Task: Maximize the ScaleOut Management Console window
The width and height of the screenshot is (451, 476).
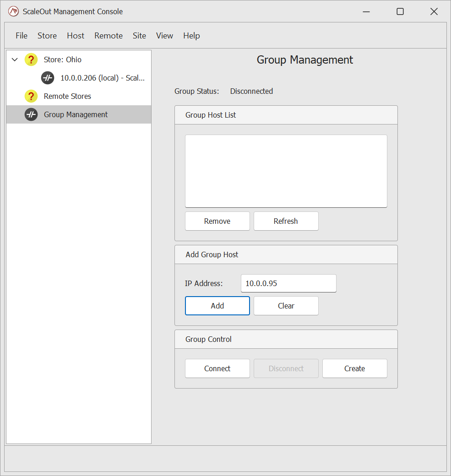Action: [400, 11]
